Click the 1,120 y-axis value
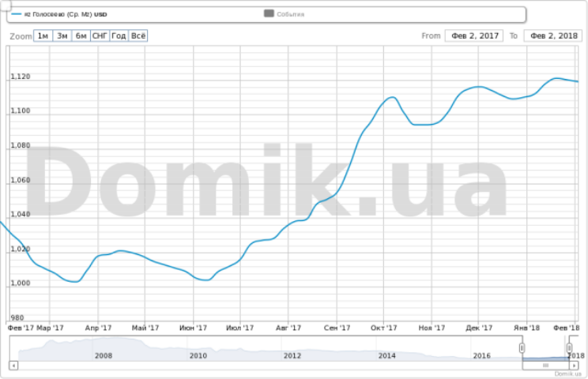 21,77
